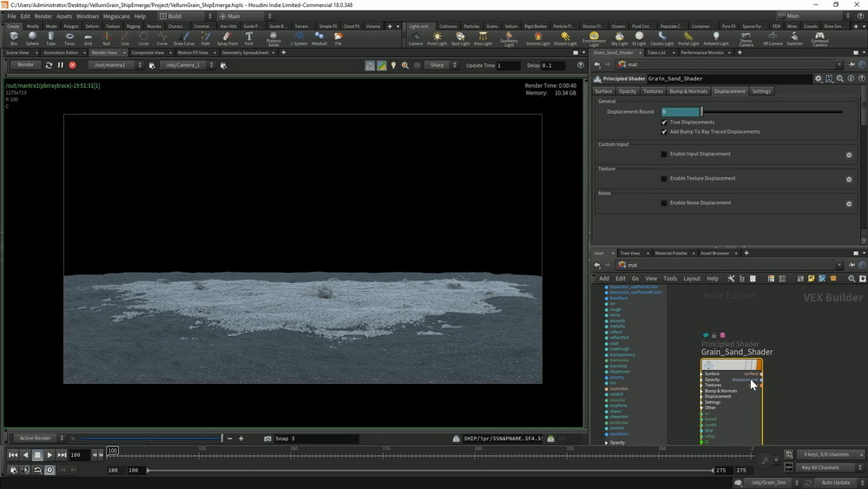Click the Displacement Bound value field
868x489 pixels.
point(681,112)
